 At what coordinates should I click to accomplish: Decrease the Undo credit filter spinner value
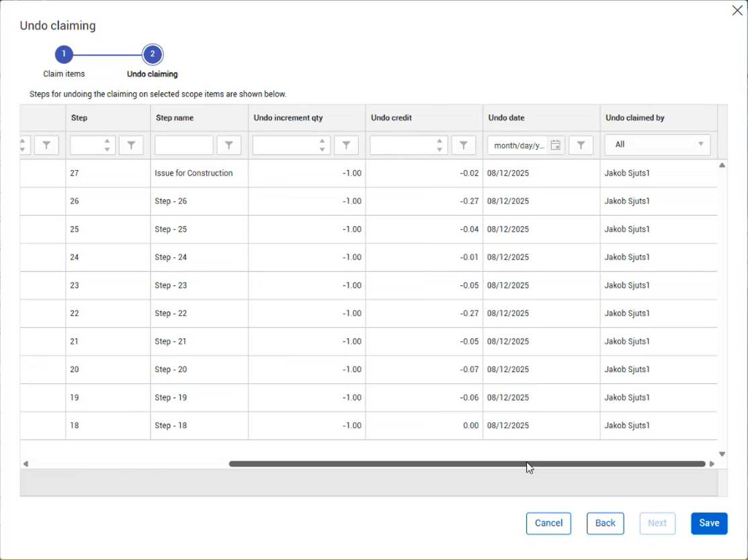(440, 149)
